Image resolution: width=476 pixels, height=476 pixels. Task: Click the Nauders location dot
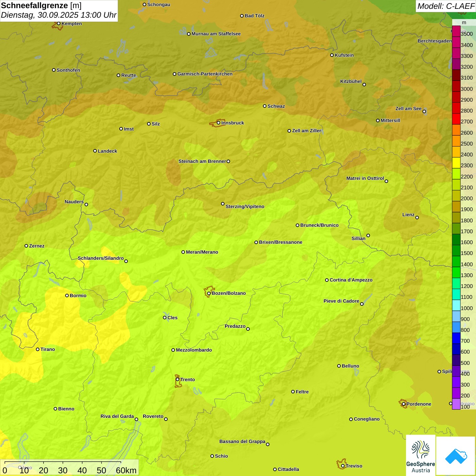[x=86, y=204]
